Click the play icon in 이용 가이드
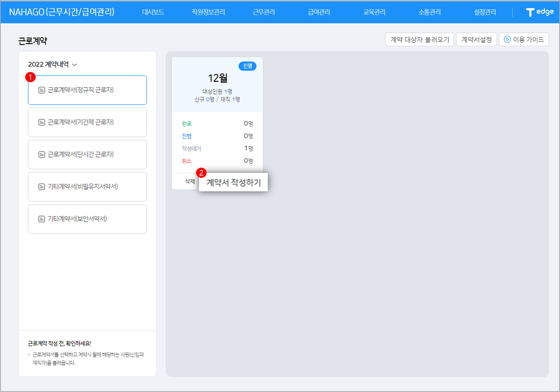Screen dimensions: 560x392 tap(507, 39)
